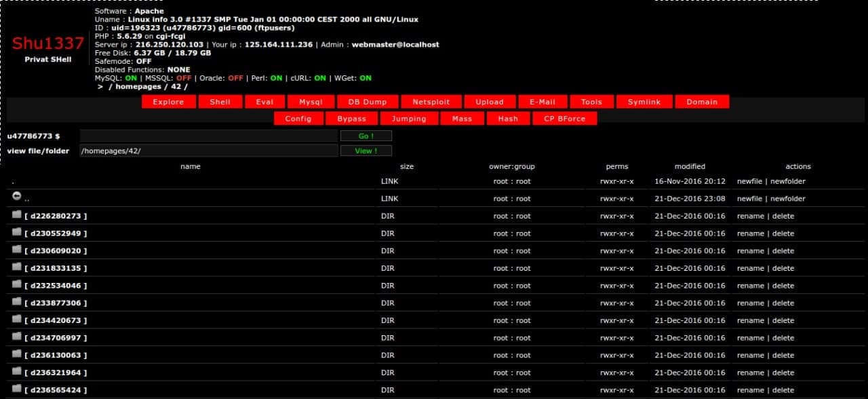Click the folder icon beside d231833135
The width and height of the screenshot is (868, 399).
pos(17,267)
